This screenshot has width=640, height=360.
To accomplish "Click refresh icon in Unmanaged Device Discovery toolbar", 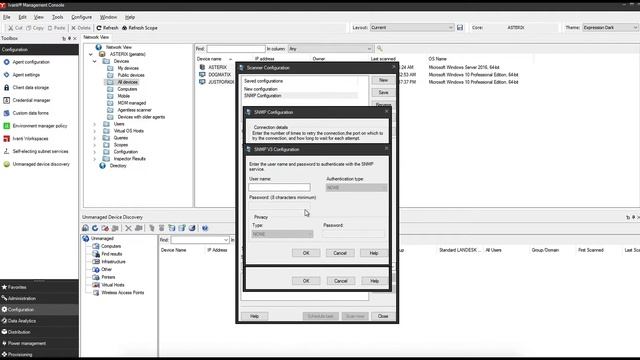I will pos(95,228).
